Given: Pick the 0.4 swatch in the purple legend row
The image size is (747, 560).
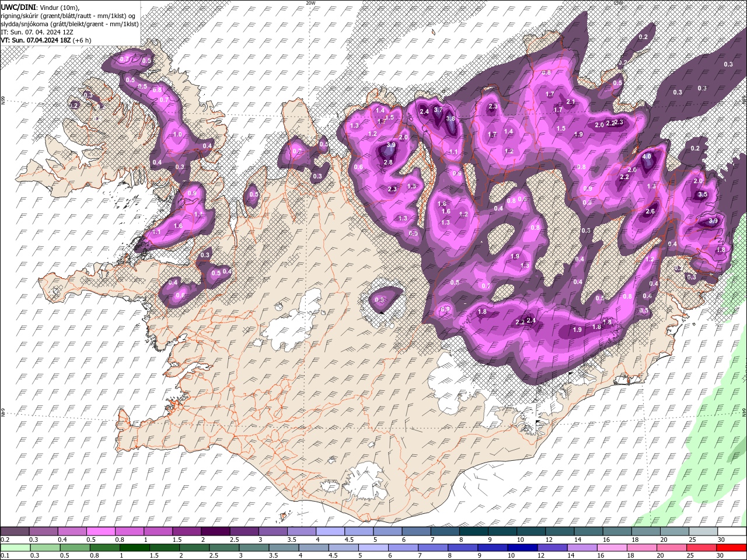Looking at the screenshot, I should tap(72, 531).
